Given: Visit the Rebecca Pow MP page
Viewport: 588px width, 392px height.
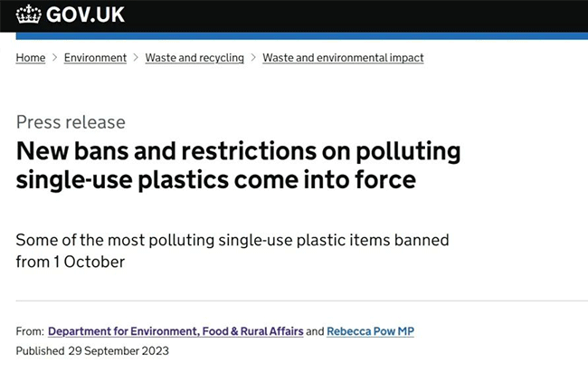Looking at the screenshot, I should point(371,331).
